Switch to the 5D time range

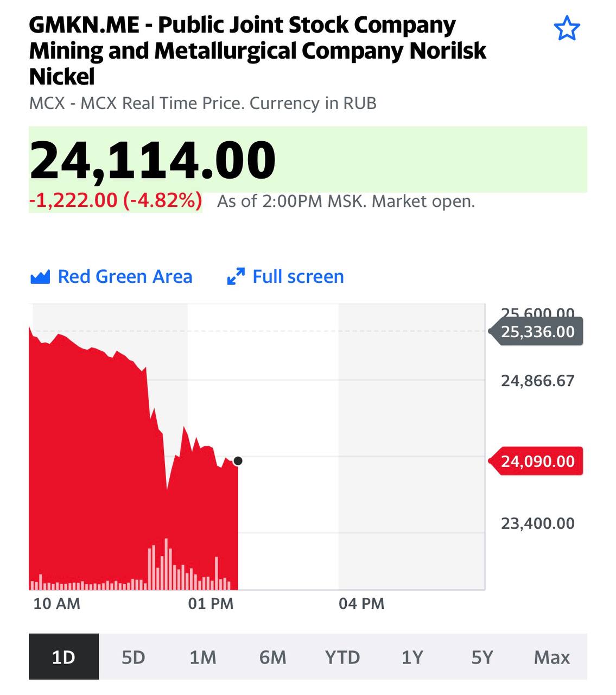pos(134,657)
